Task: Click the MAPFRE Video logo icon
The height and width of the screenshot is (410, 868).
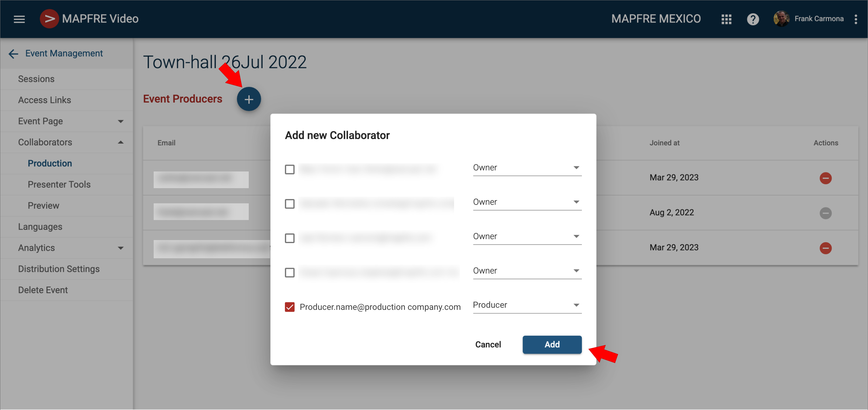Action: (49, 19)
